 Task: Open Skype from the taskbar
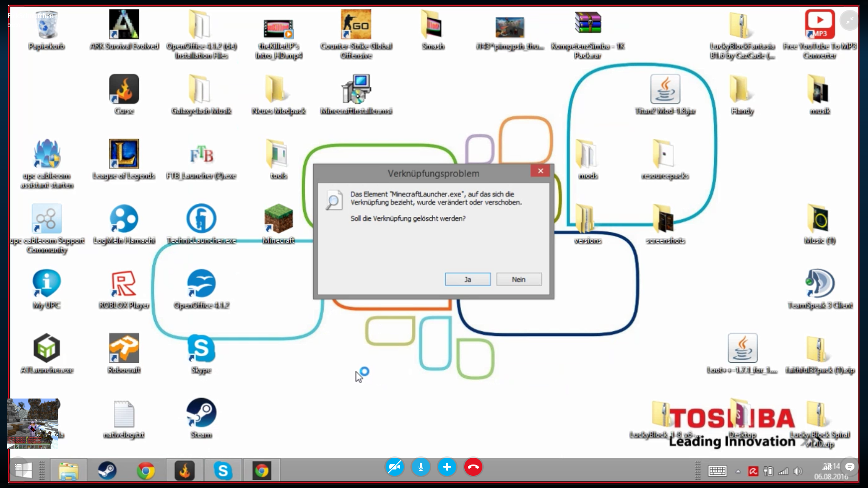pyautogui.click(x=223, y=470)
